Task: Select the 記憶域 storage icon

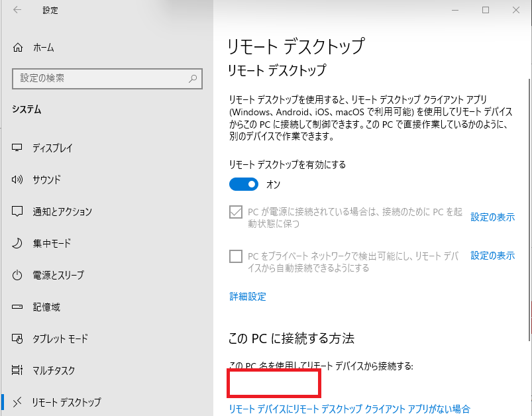Action: (18, 307)
